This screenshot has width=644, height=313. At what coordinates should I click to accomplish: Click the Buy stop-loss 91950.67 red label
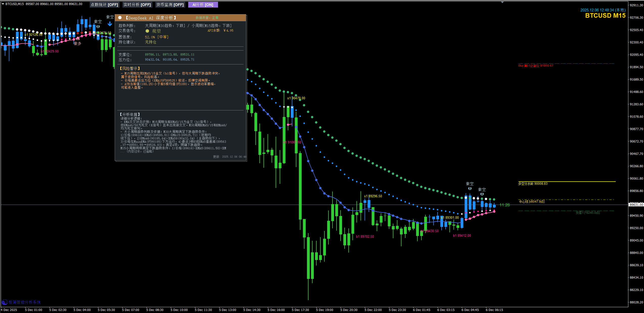coord(536,66)
